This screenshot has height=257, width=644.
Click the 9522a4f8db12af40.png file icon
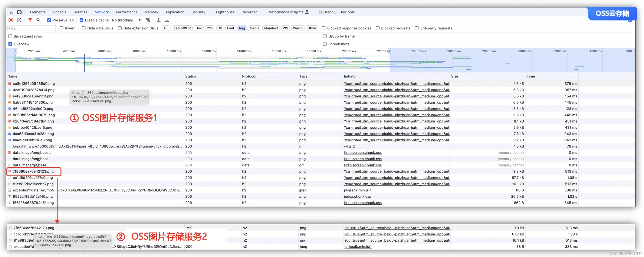pos(10,197)
